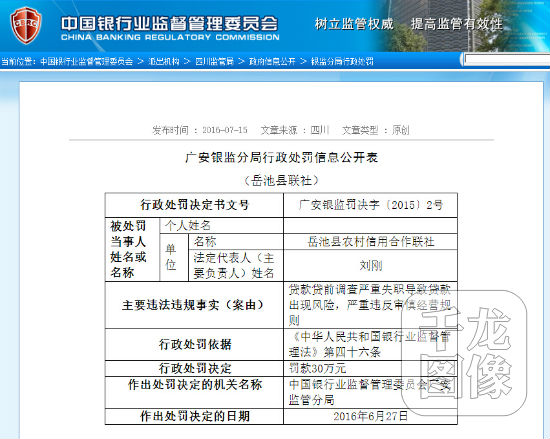This screenshot has width=550, height=439.
Task: Click the 中国银行业监督管理委员会 site title
Action: tap(169, 23)
